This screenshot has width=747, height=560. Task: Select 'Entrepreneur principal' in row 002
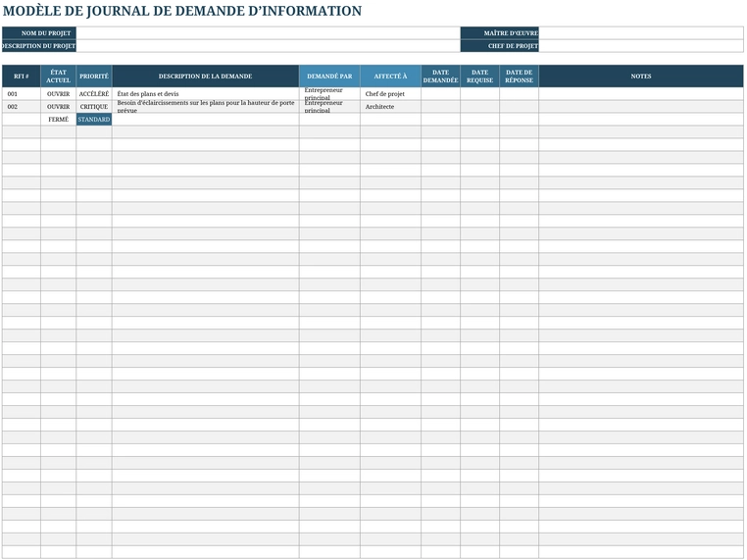coord(329,107)
